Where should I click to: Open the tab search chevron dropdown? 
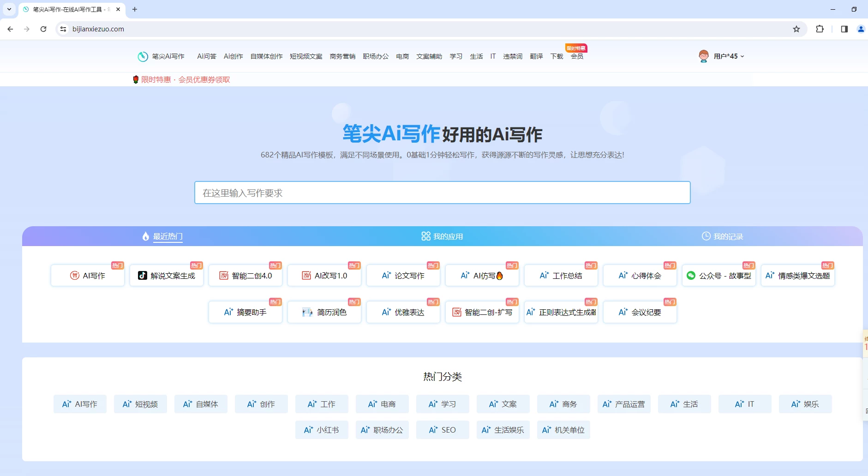click(x=9, y=9)
